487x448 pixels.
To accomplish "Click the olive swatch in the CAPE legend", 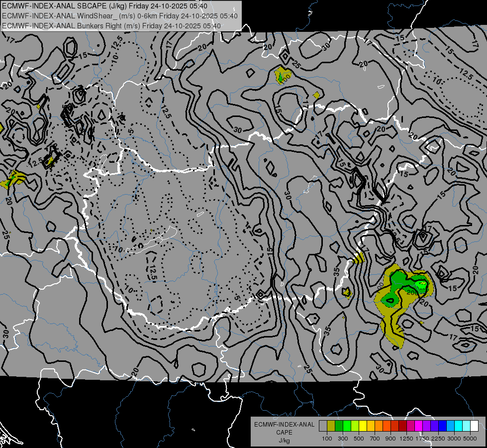I will 331,426.
